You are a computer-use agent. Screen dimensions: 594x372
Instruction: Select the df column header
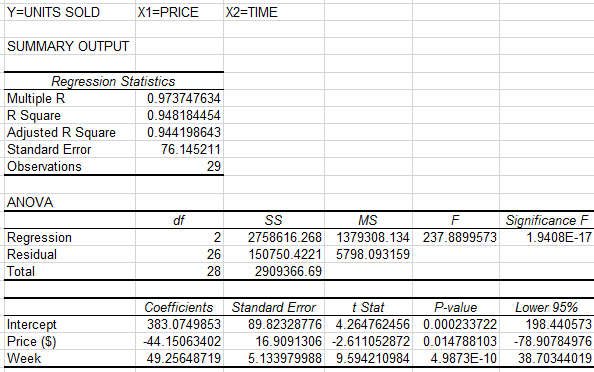point(179,220)
